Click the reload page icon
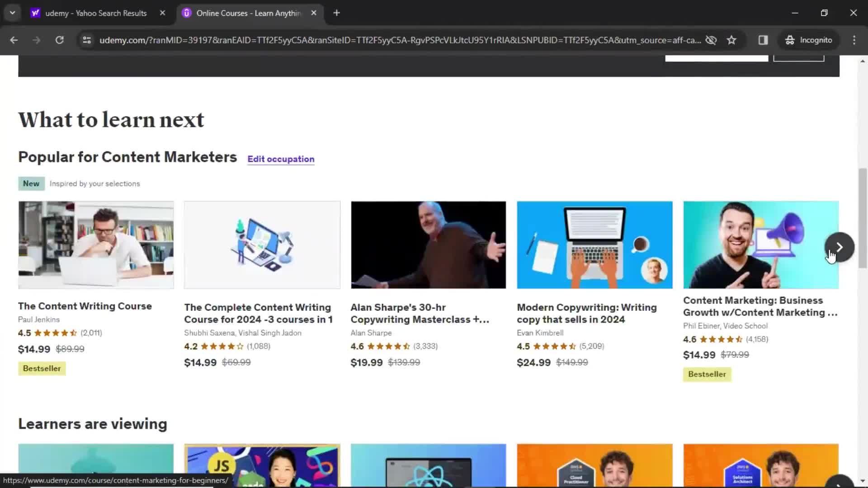The width and height of the screenshot is (868, 488). click(60, 40)
